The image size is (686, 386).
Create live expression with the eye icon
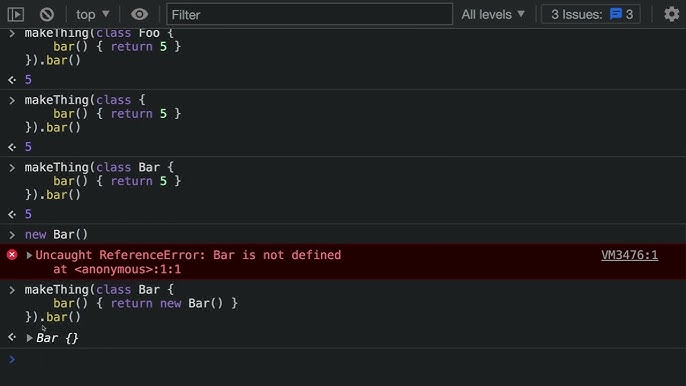[139, 14]
